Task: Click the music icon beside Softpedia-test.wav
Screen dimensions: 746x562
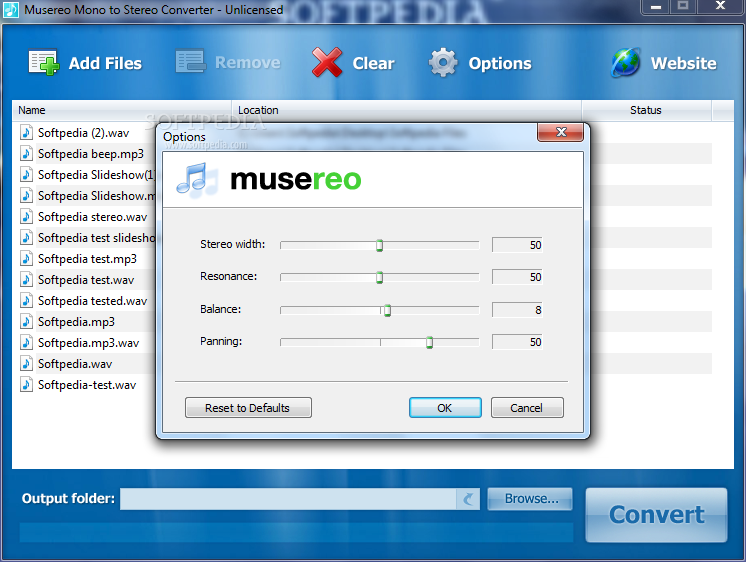Action: coord(27,385)
